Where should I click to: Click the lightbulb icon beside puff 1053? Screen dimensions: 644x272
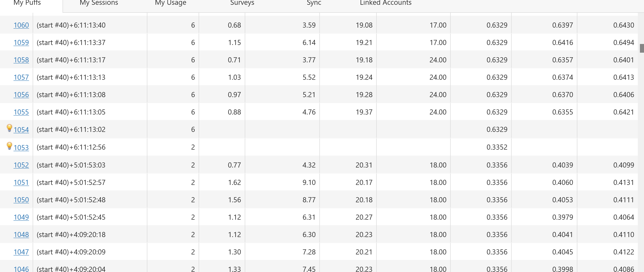[x=9, y=146]
